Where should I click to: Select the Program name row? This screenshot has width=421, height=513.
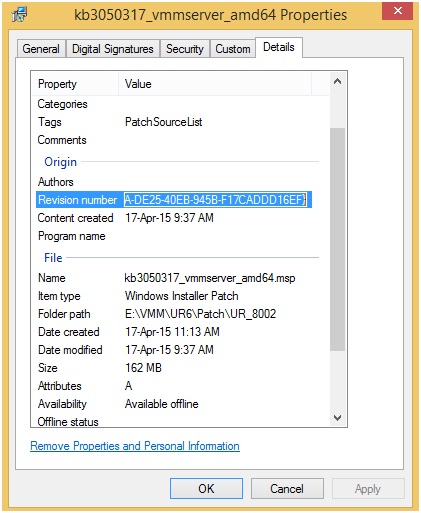[174, 236]
